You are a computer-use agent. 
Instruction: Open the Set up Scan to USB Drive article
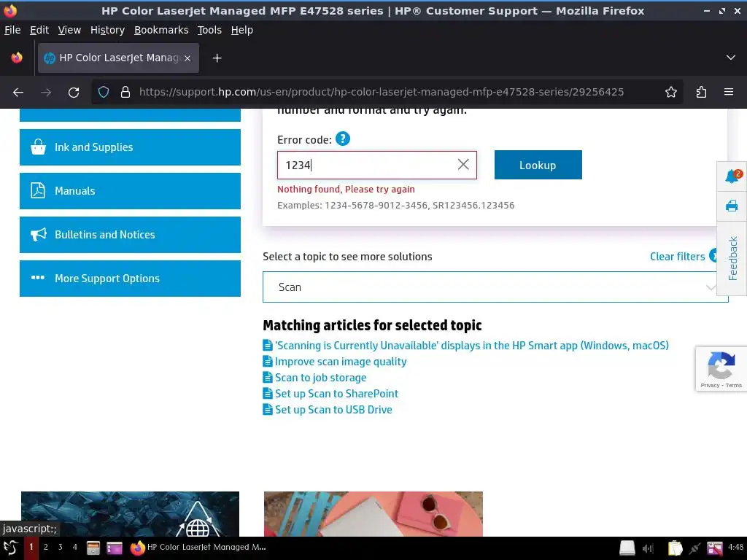click(x=333, y=410)
